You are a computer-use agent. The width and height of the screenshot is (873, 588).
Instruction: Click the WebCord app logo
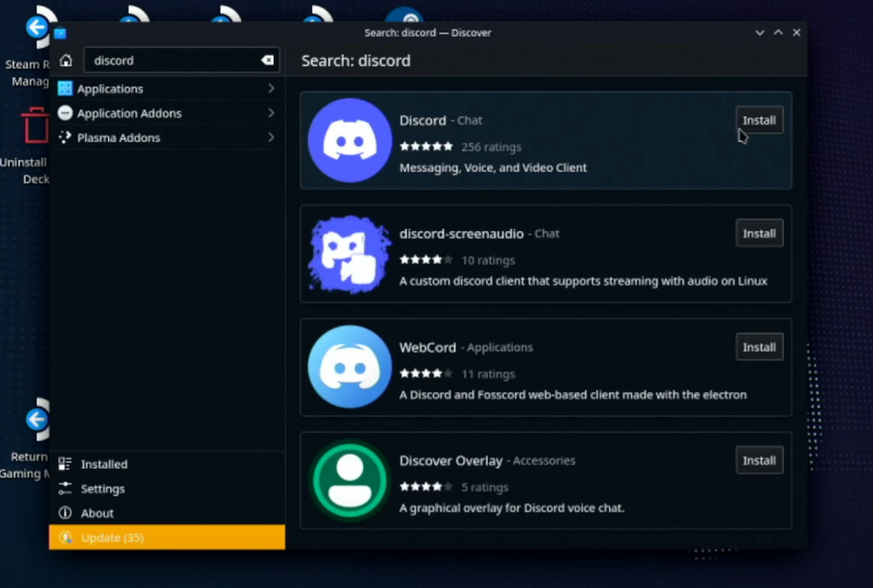[350, 367]
